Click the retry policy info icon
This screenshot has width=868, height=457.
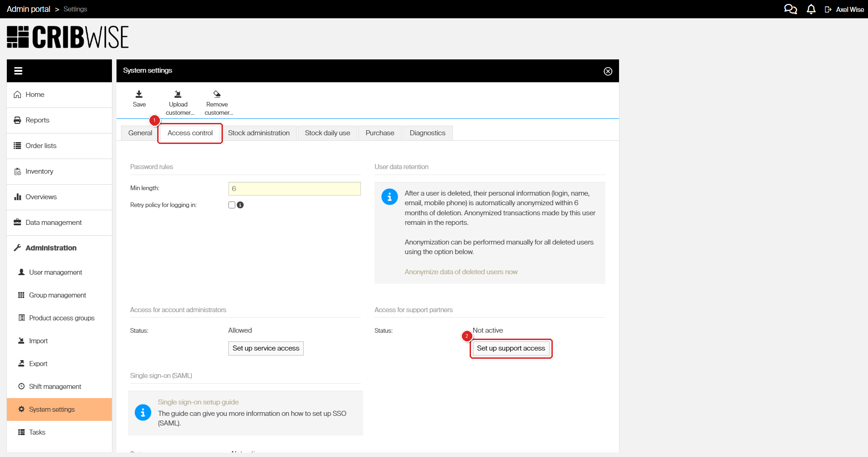coord(240,205)
